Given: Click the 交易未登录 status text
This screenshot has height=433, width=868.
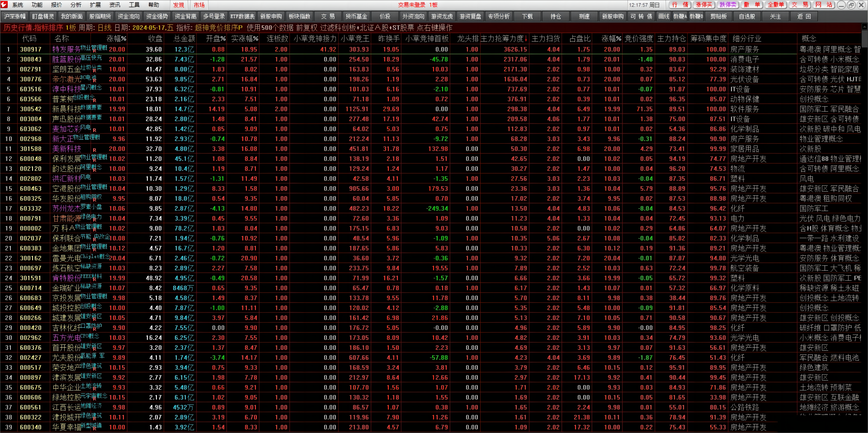Looking at the screenshot, I should [412, 5].
